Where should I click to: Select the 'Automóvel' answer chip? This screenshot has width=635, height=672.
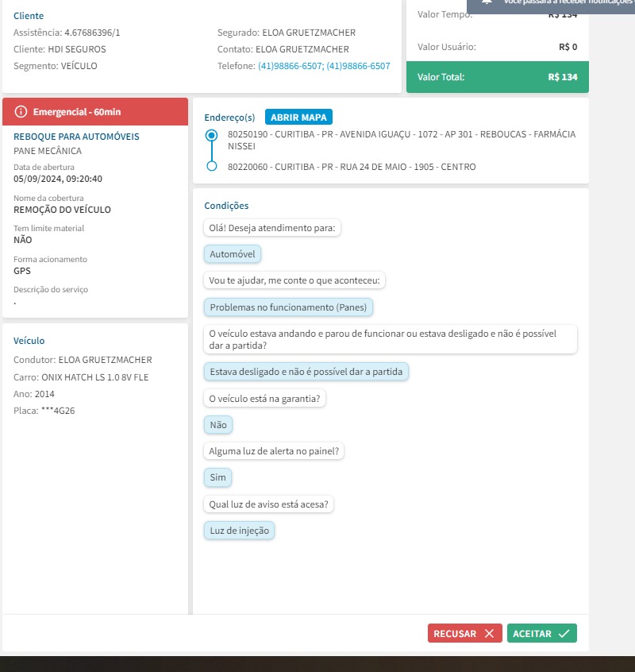(233, 254)
